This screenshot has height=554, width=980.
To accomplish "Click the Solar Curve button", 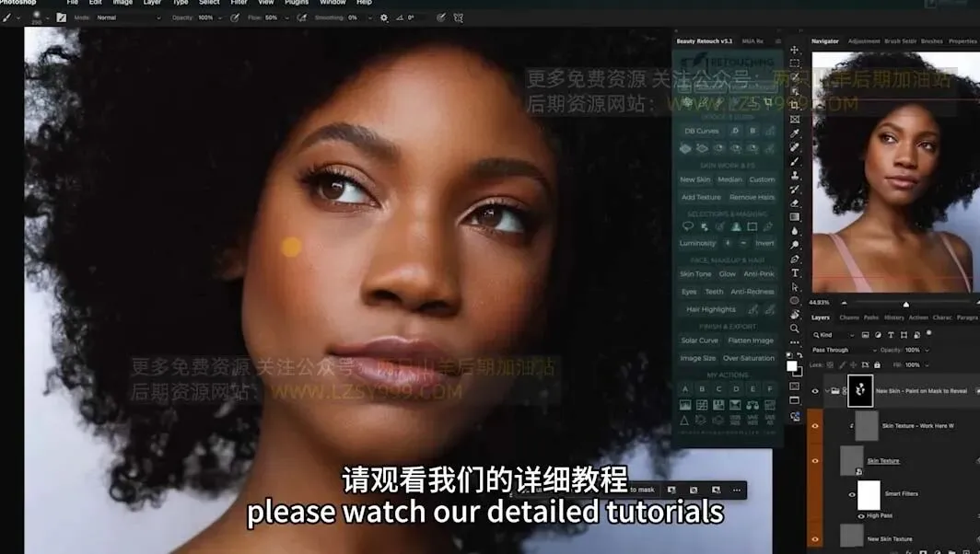I will [x=699, y=340].
